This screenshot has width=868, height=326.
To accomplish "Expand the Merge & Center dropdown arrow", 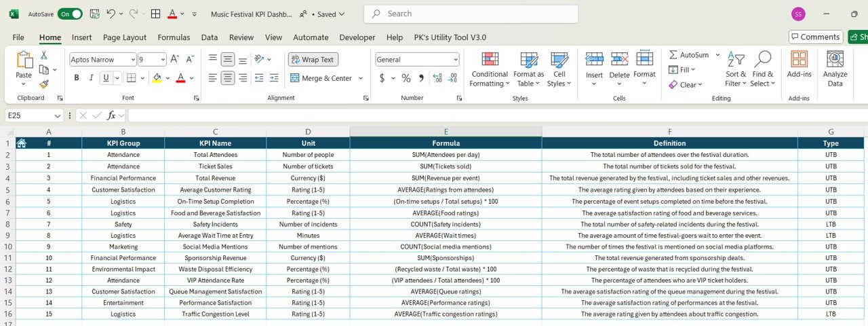I will [x=360, y=78].
